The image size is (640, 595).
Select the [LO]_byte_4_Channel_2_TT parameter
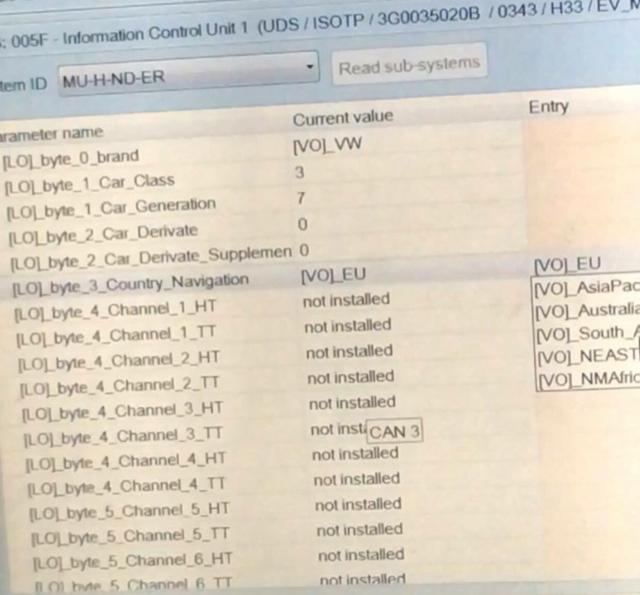(x=120, y=388)
